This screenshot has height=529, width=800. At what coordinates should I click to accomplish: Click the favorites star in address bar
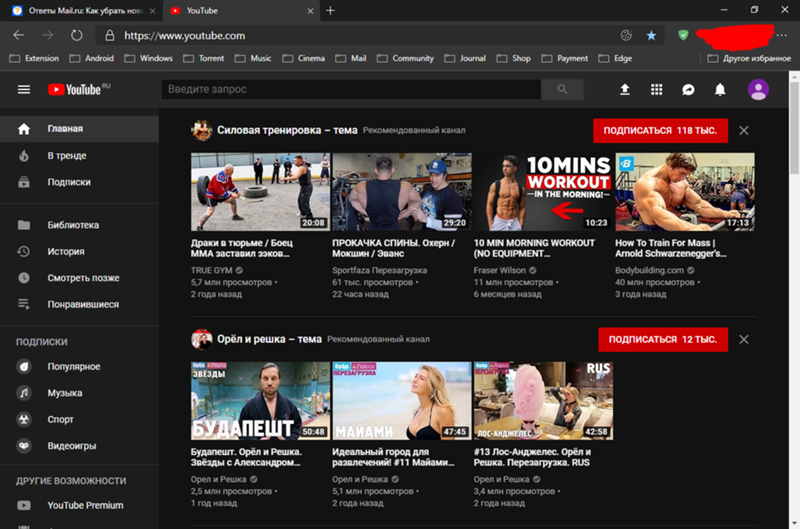652,35
